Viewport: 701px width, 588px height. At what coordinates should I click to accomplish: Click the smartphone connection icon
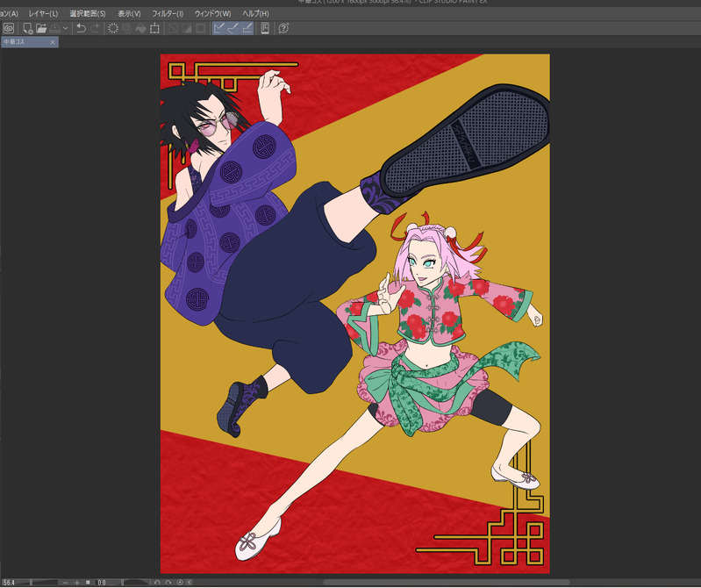tap(265, 28)
